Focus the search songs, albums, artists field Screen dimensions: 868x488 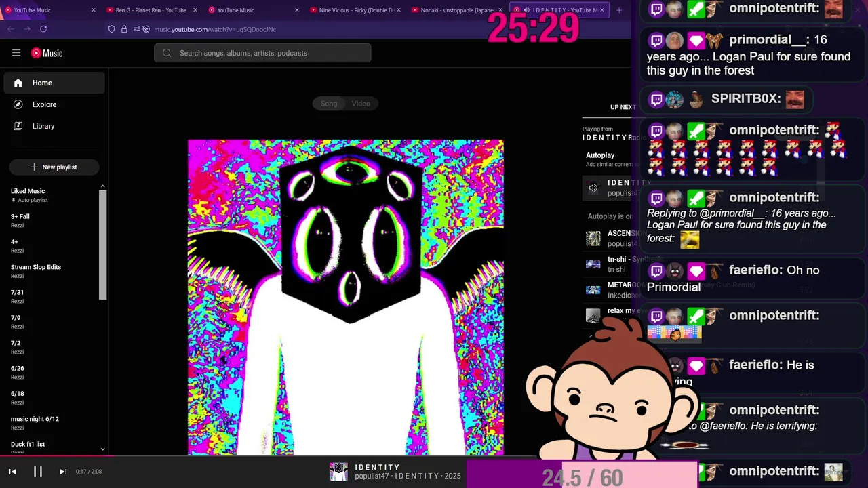[x=262, y=53]
